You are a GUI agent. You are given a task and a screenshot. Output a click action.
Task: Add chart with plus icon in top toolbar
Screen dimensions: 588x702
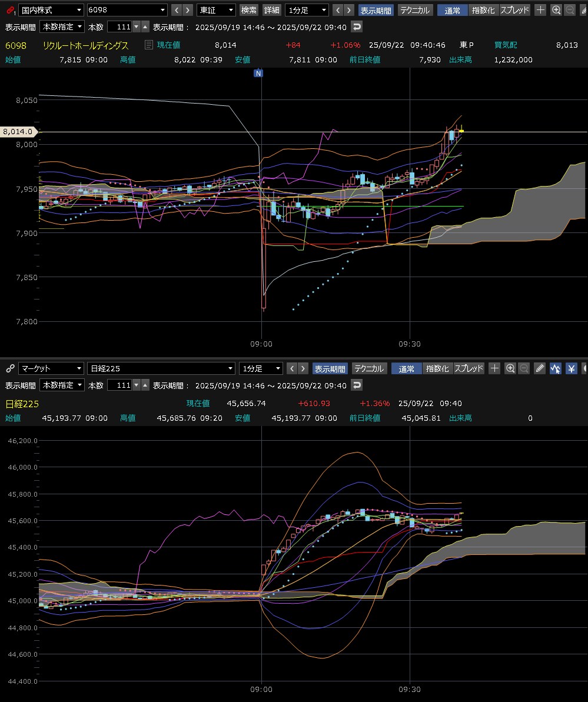[540, 10]
